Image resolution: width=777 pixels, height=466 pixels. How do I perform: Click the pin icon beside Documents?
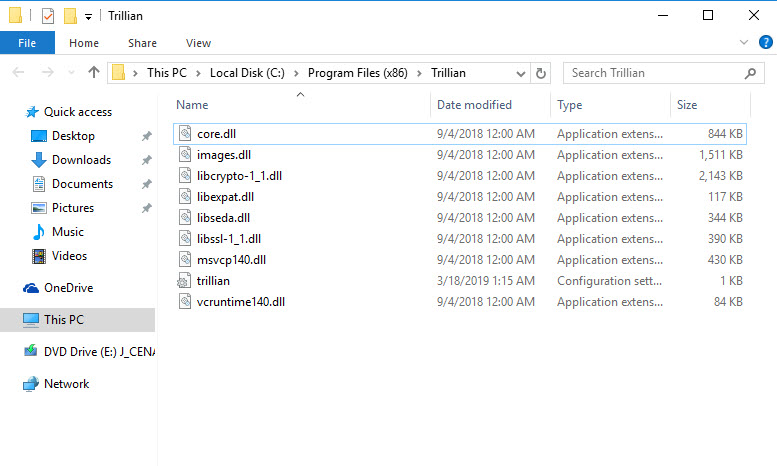[x=146, y=184]
